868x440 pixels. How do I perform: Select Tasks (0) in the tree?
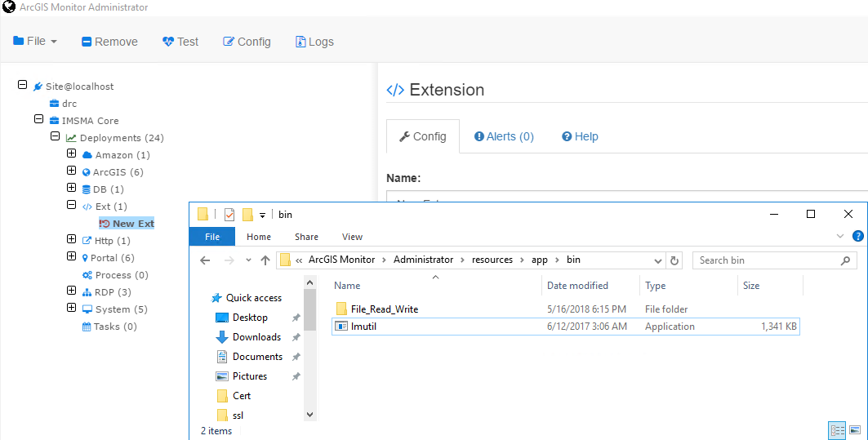click(109, 327)
